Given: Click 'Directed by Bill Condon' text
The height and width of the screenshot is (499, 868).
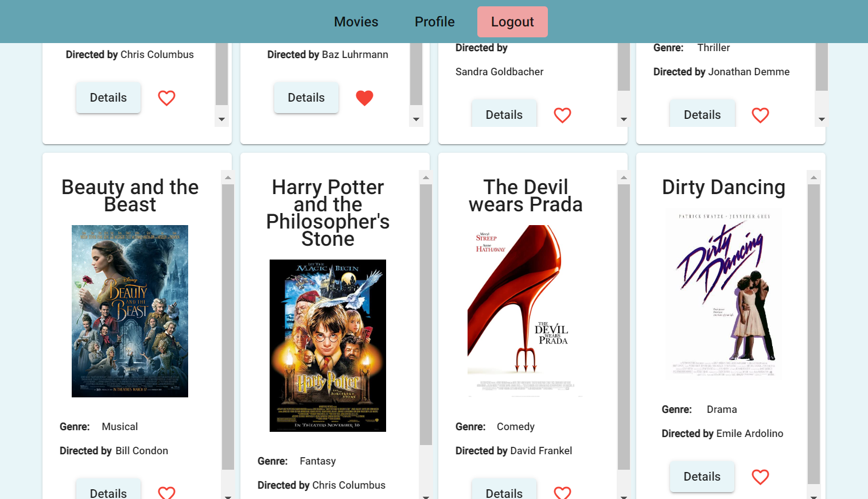Looking at the screenshot, I should click(114, 451).
